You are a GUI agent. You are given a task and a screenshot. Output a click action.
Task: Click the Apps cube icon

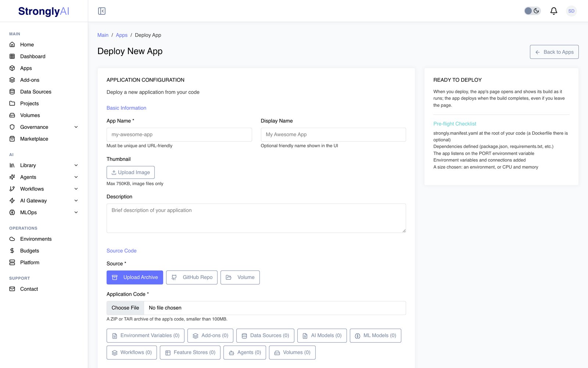click(x=12, y=68)
